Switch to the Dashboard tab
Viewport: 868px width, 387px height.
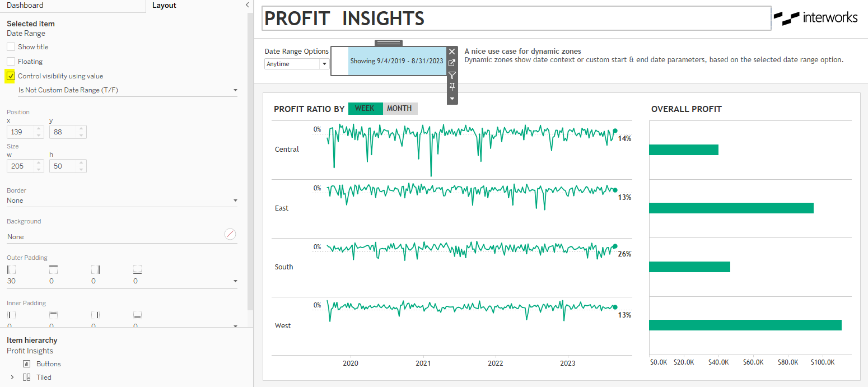(25, 5)
